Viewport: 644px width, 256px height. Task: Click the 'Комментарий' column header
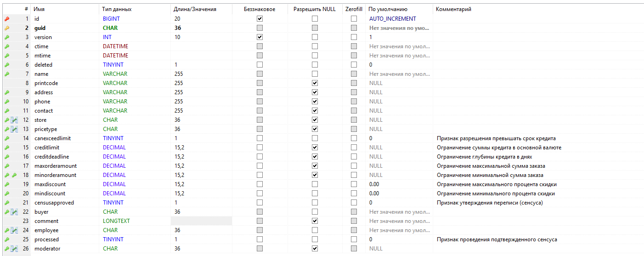point(453,9)
